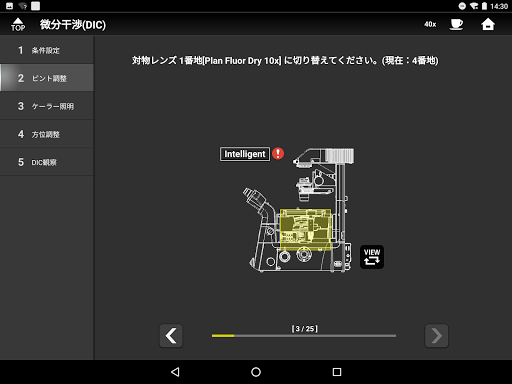Tap the Android home circle button
Screen dimensions: 512x384
click(x=256, y=372)
